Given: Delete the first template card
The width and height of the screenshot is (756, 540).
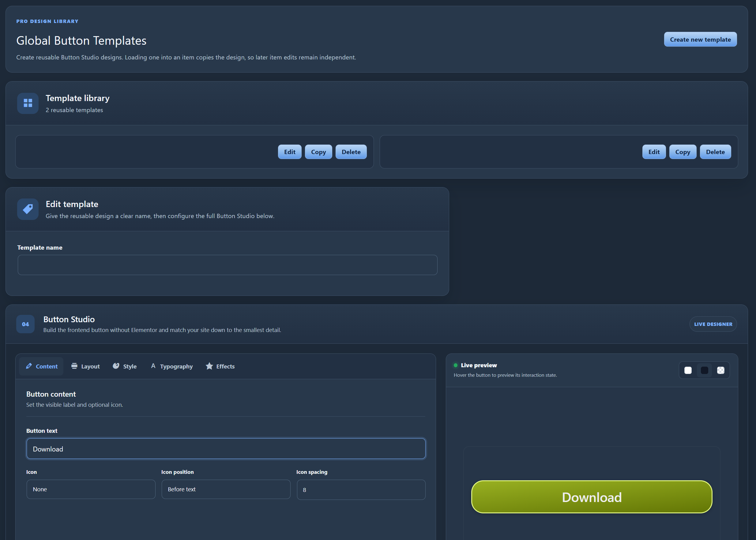Looking at the screenshot, I should point(351,152).
